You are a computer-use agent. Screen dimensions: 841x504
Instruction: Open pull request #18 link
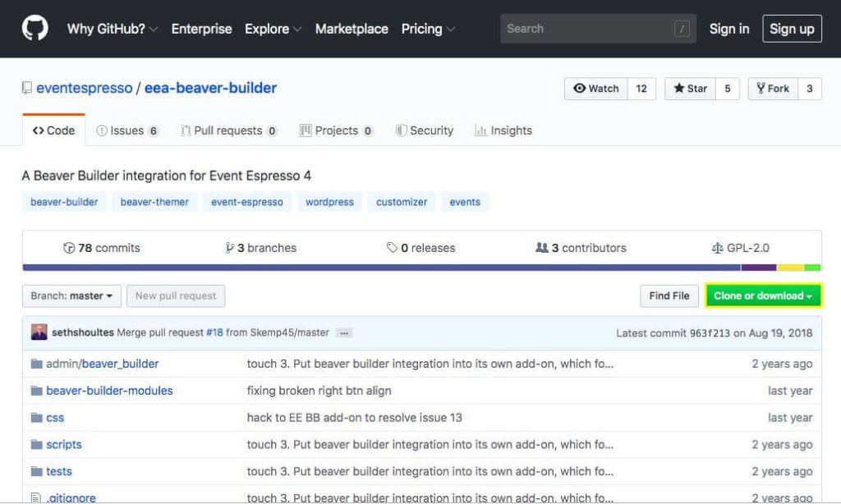tap(214, 332)
